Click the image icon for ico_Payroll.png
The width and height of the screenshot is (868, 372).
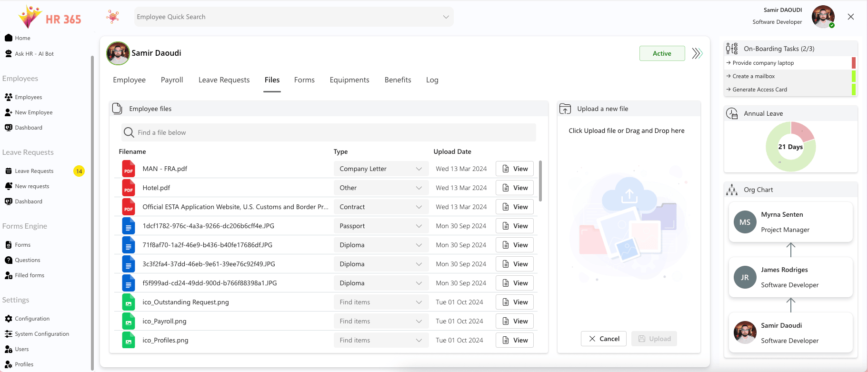(129, 322)
